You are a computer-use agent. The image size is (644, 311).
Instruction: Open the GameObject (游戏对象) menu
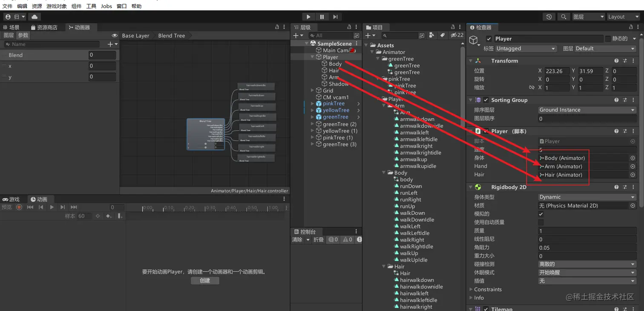click(57, 6)
